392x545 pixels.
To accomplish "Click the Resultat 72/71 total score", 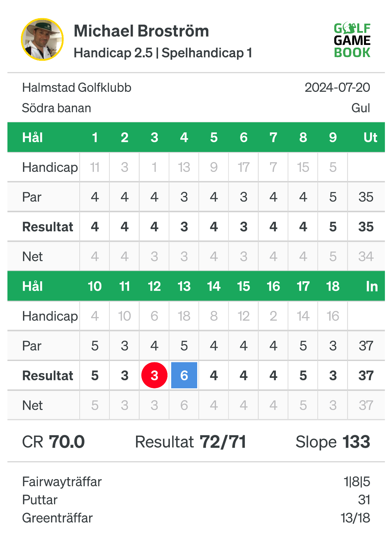I will [191, 442].
